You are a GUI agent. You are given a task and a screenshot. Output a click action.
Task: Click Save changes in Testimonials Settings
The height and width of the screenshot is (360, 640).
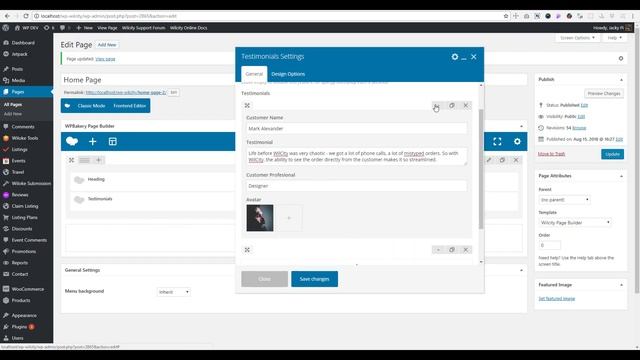coord(314,279)
